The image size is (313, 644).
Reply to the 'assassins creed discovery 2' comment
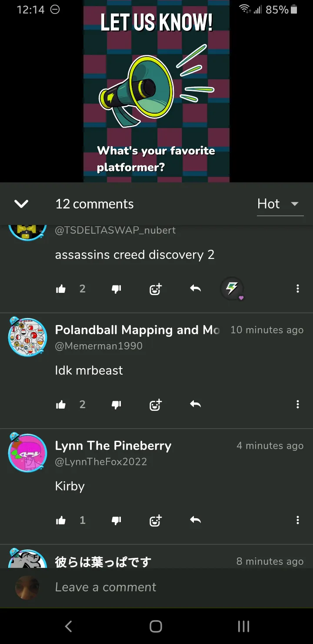[196, 288]
